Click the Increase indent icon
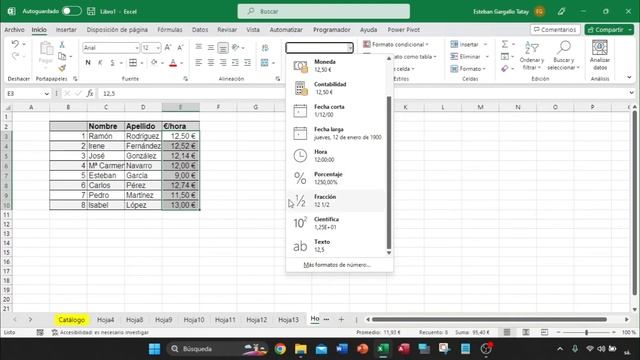 pos(247,62)
